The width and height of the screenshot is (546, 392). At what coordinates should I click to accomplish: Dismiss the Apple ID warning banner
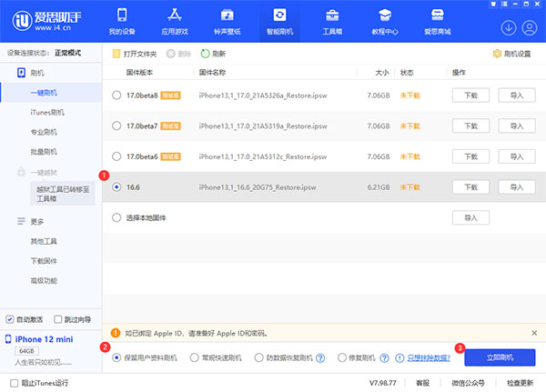(534, 333)
